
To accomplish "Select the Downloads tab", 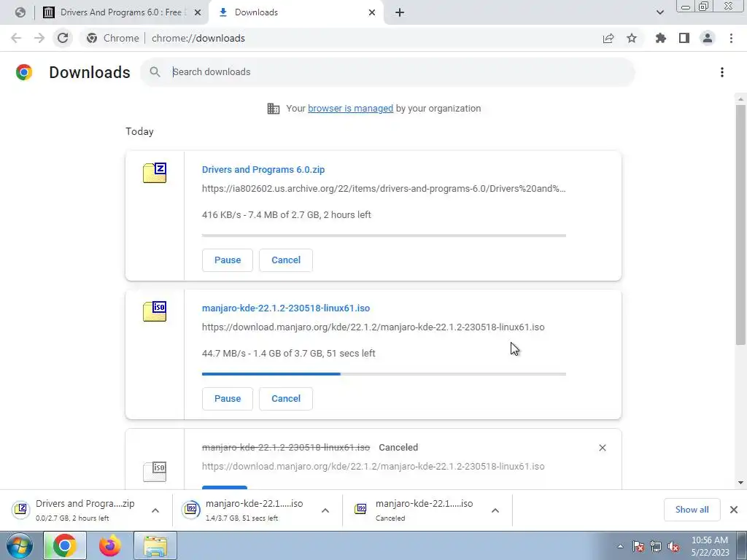I will click(295, 12).
